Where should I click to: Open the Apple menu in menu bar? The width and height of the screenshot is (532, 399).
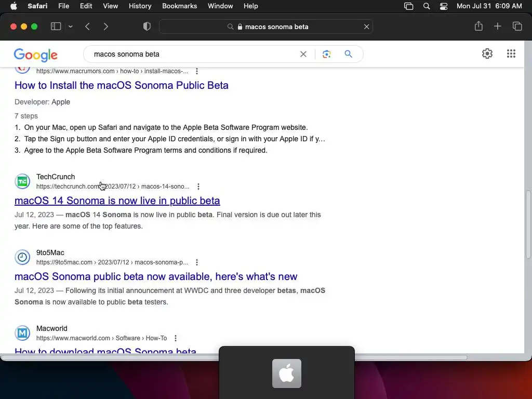[14, 6]
